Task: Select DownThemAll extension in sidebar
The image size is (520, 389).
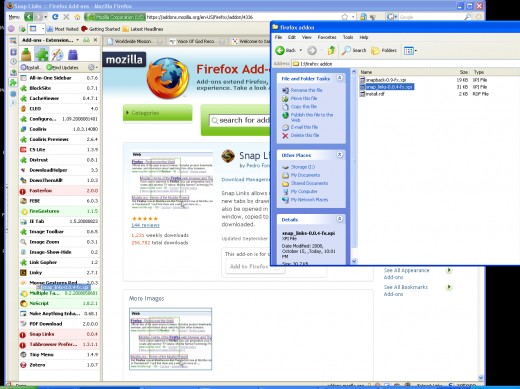Action: pyautogui.click(x=59, y=180)
